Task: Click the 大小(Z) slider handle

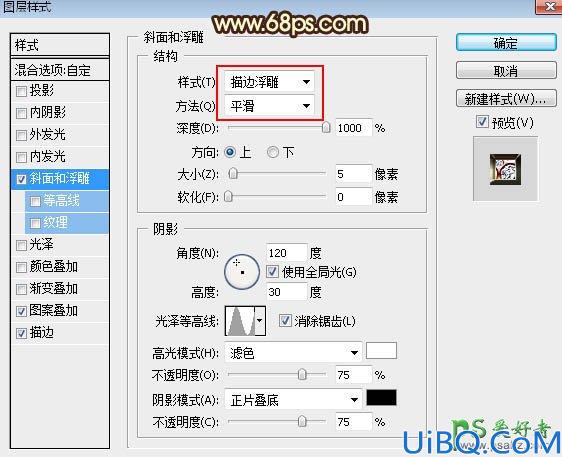Action: (233, 174)
